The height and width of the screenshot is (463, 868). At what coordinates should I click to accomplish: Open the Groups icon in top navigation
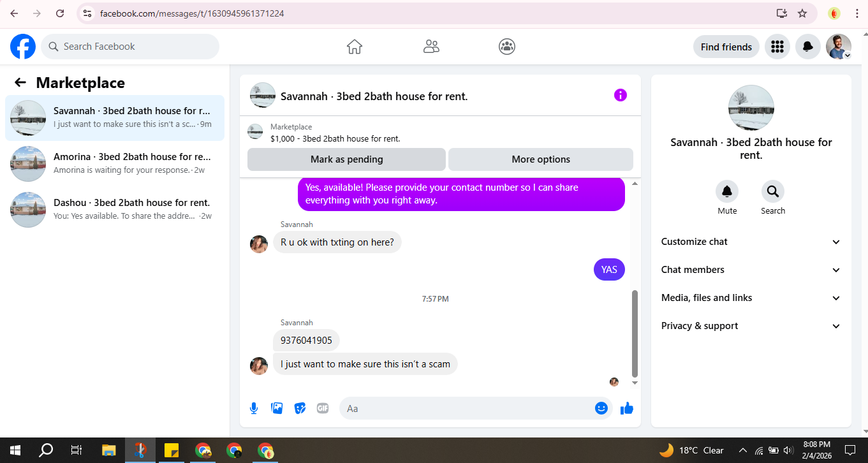[x=507, y=47]
